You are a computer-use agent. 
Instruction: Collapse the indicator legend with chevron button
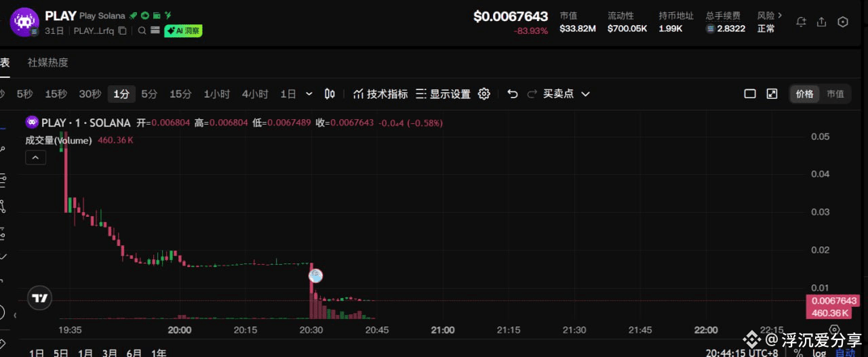point(36,158)
